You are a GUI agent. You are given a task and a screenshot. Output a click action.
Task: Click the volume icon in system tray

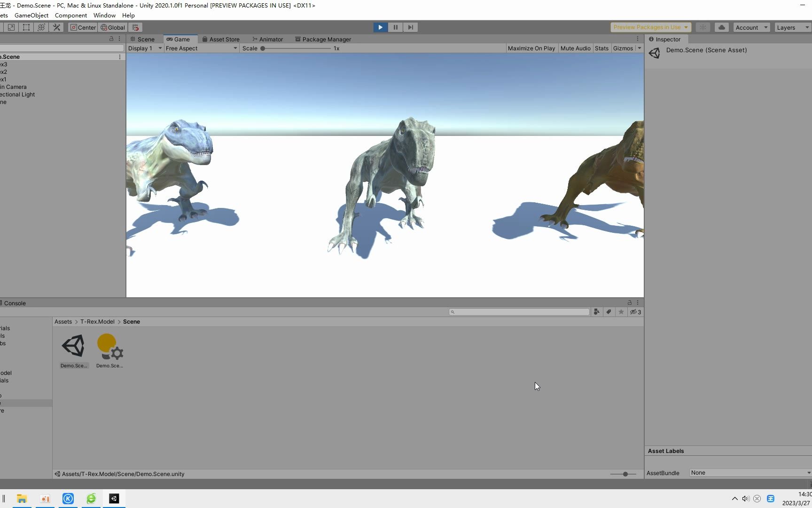click(x=746, y=499)
